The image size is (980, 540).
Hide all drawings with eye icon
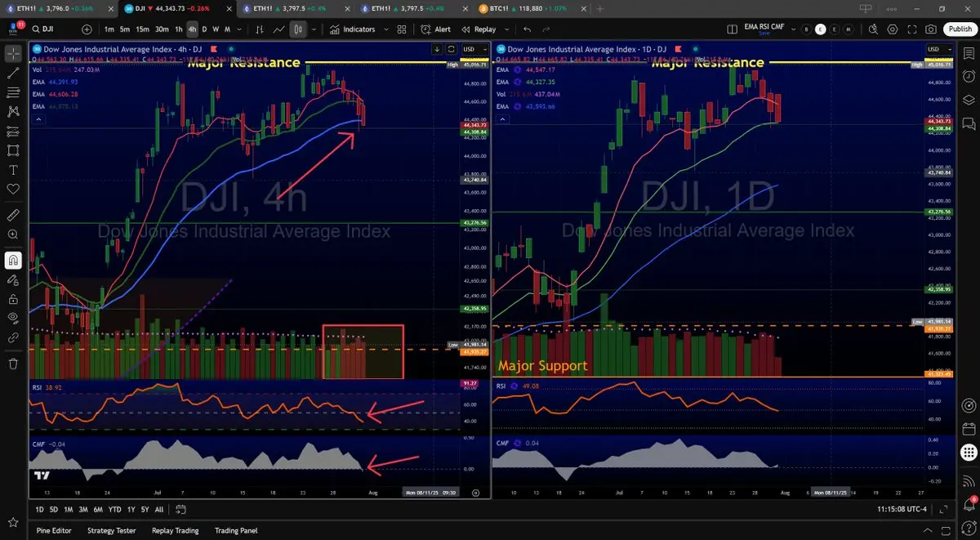[13, 318]
